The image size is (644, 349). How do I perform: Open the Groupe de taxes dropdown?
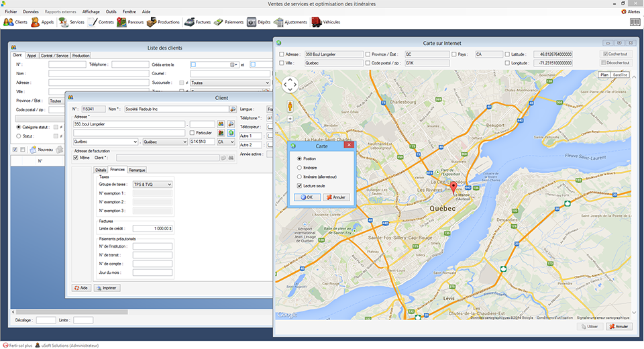pyautogui.click(x=152, y=185)
